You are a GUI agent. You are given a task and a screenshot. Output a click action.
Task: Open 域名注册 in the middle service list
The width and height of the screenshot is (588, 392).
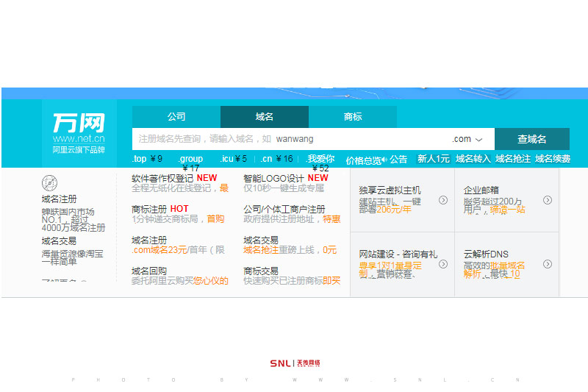coord(149,240)
